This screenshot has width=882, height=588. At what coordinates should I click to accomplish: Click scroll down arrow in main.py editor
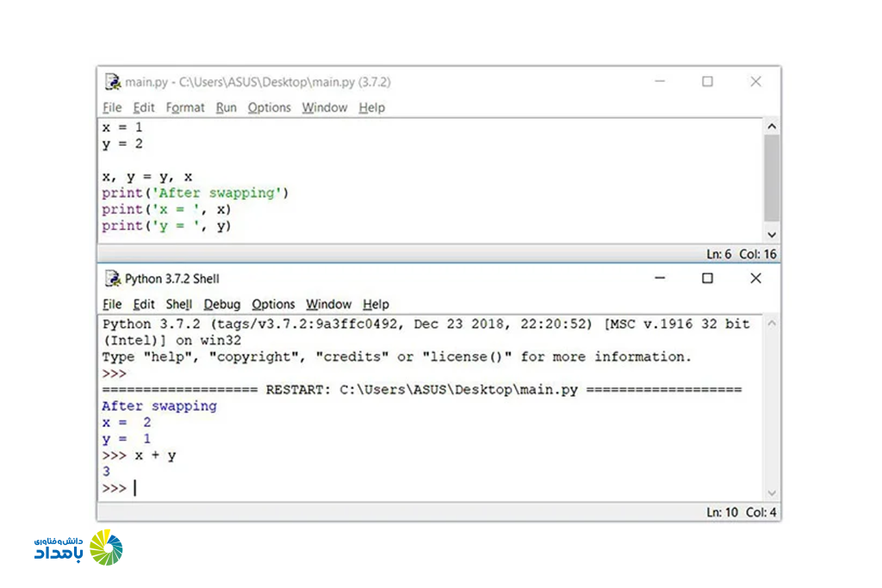coord(772,234)
